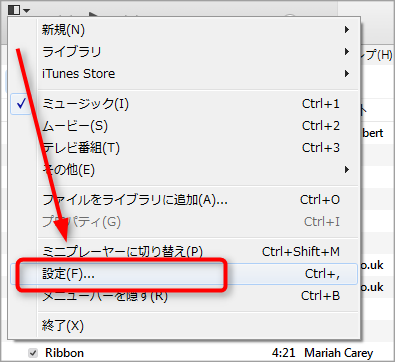395x362 pixels.
Task: Choose ファイルをライブラリに追加(A)...
Action: point(184,200)
